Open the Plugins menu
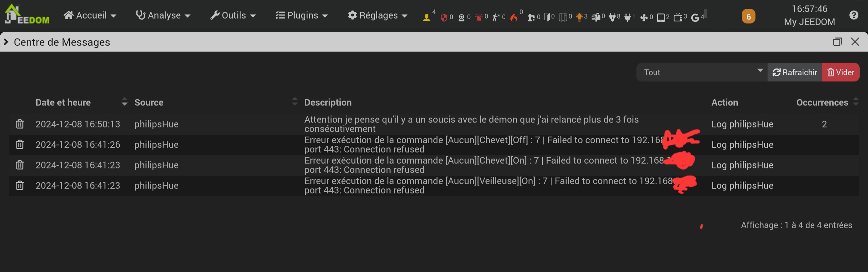This screenshot has width=868, height=272. click(302, 16)
